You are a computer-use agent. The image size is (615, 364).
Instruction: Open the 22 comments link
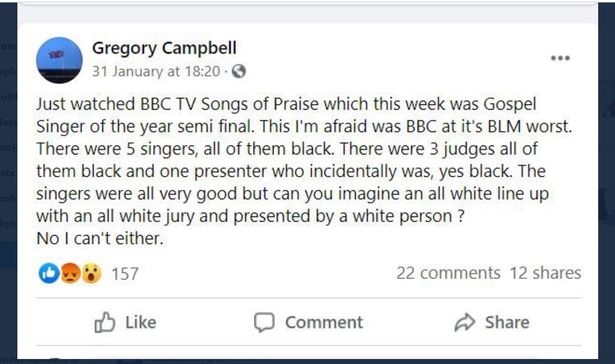[448, 273]
